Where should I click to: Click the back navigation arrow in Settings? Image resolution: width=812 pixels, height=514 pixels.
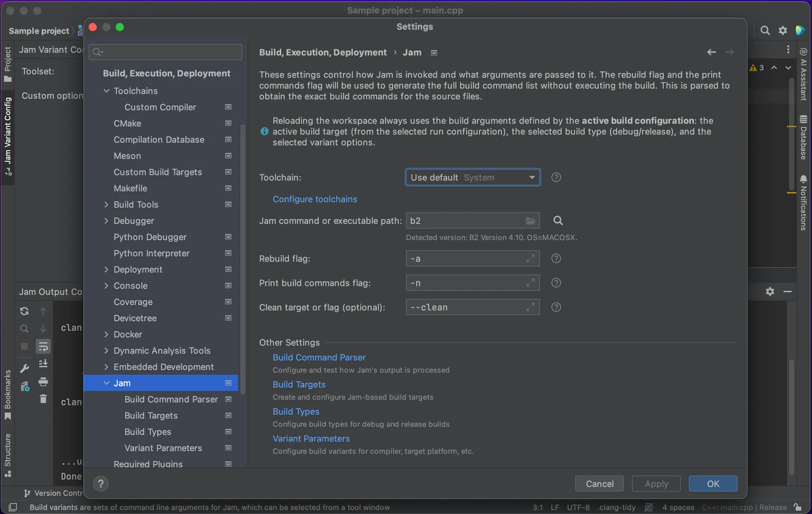pos(711,52)
